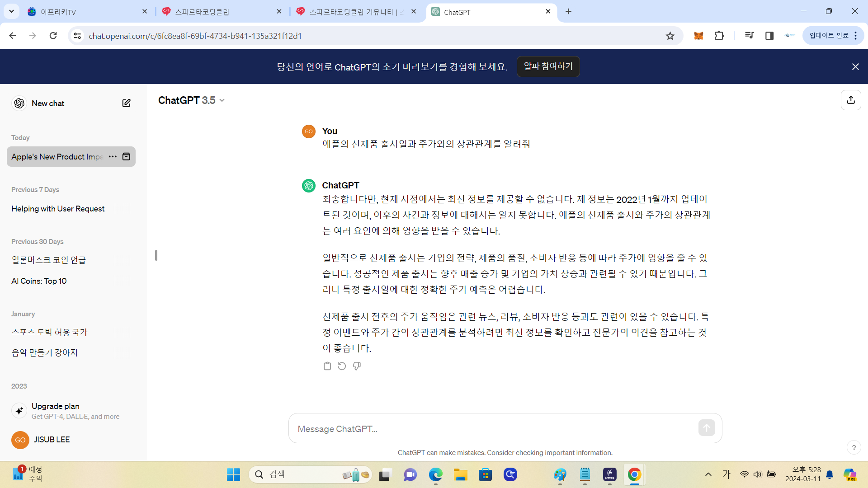868x488 pixels.
Task: View site information icon in address bar
Action: (x=77, y=36)
